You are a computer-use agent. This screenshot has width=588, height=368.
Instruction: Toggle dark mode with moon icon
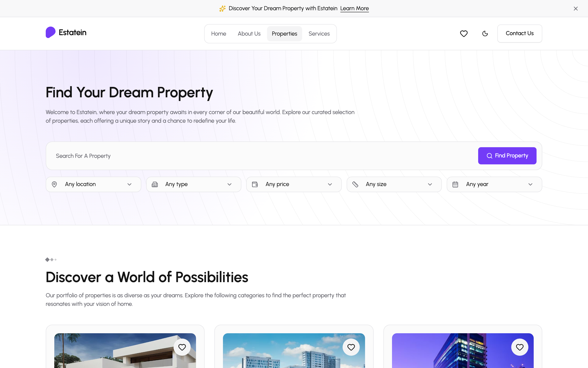tap(485, 34)
